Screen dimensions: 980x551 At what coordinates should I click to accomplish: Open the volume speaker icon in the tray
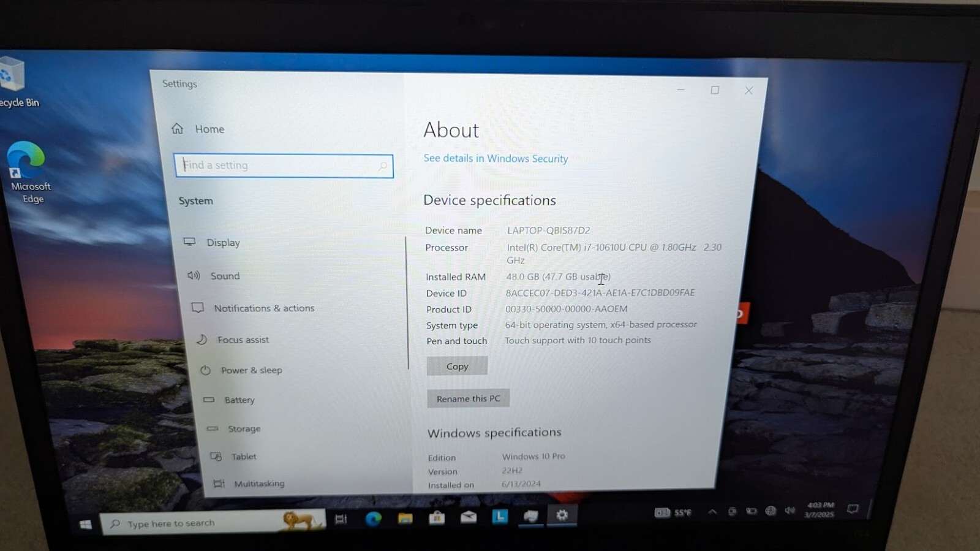tap(790, 510)
